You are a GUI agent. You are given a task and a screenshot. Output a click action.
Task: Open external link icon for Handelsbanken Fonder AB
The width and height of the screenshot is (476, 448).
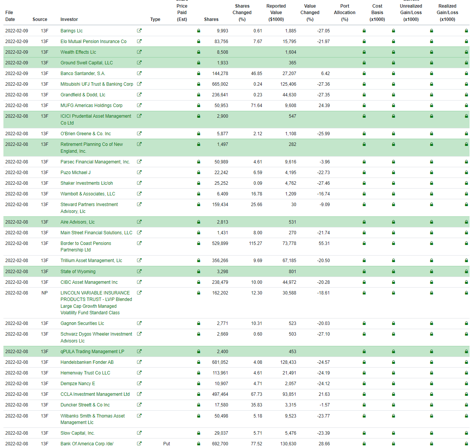[x=139, y=362]
